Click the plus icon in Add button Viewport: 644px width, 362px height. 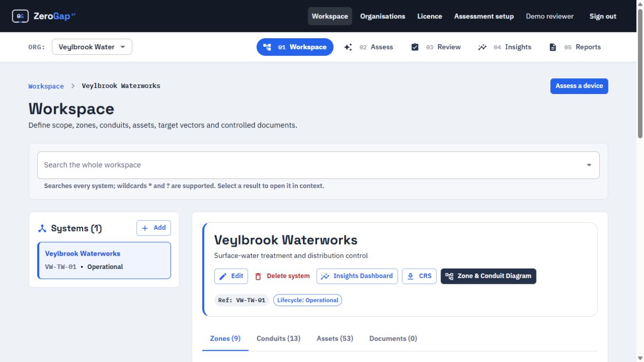pyautogui.click(x=145, y=228)
